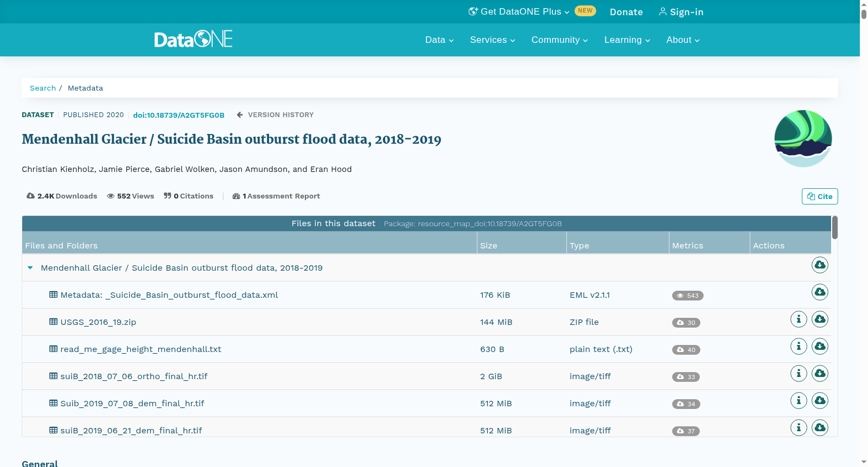Click the dataset title heading
This screenshot has height=467, width=868.
[x=232, y=139]
